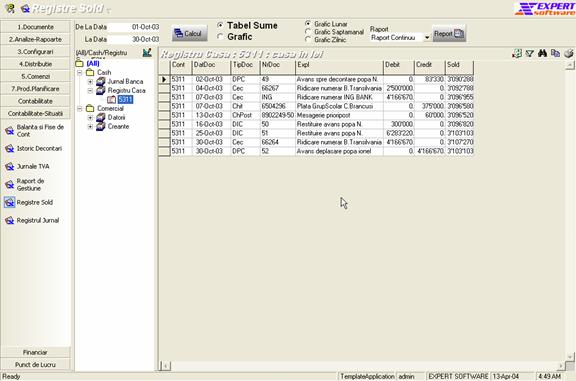Click the Raport de Gestiune icon
The width and height of the screenshot is (576, 381).
(10, 185)
